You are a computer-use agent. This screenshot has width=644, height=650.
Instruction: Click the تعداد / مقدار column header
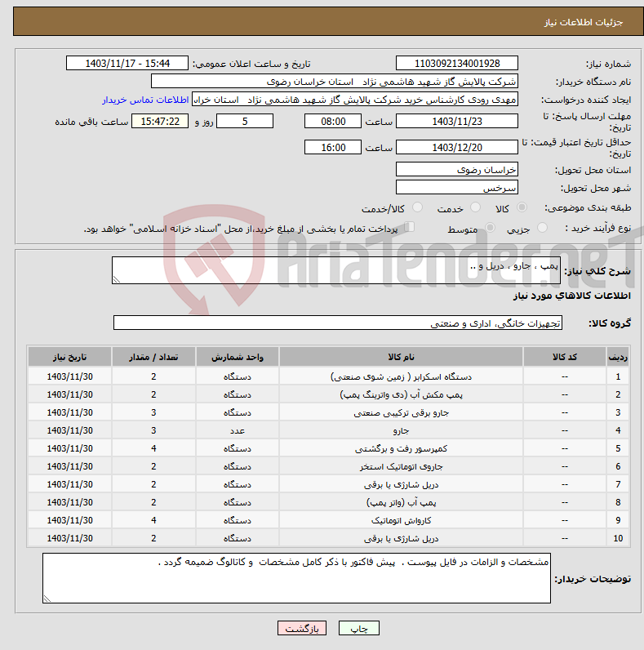[153, 357]
